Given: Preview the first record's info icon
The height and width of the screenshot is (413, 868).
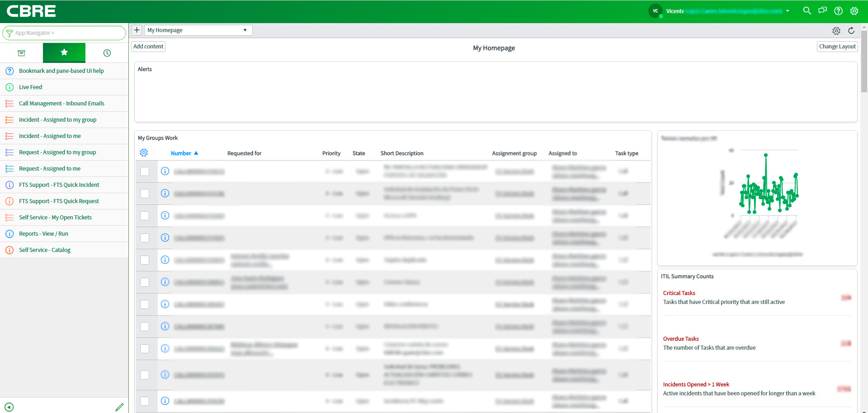Looking at the screenshot, I should pos(165,171).
